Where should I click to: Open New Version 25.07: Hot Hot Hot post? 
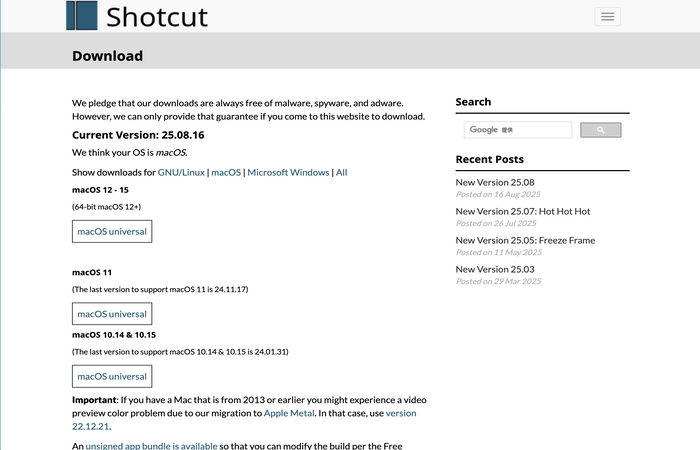523,212
